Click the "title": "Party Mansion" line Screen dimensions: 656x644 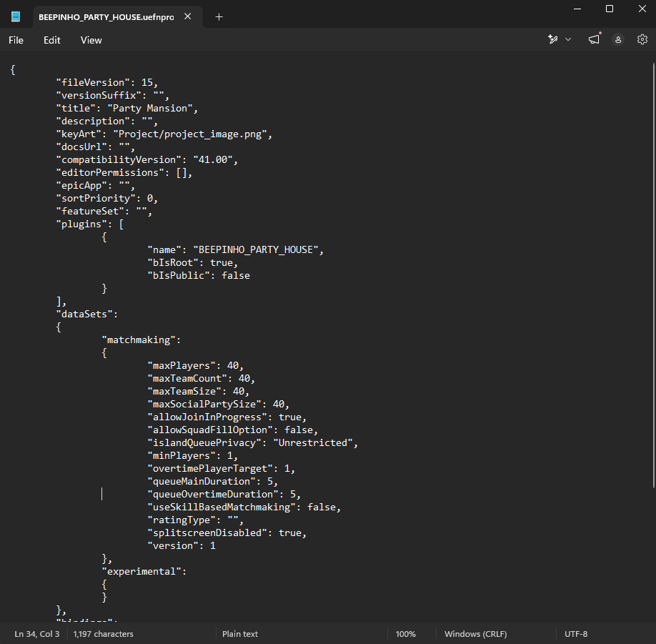[x=126, y=109]
